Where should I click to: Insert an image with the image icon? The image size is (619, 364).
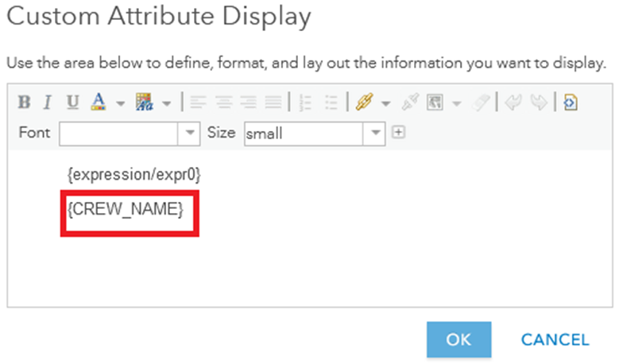click(435, 103)
